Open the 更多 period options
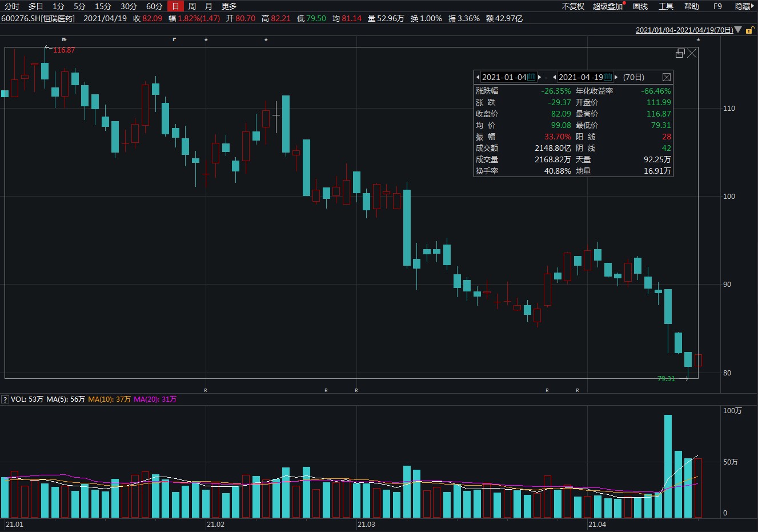758x532 pixels. (229, 6)
